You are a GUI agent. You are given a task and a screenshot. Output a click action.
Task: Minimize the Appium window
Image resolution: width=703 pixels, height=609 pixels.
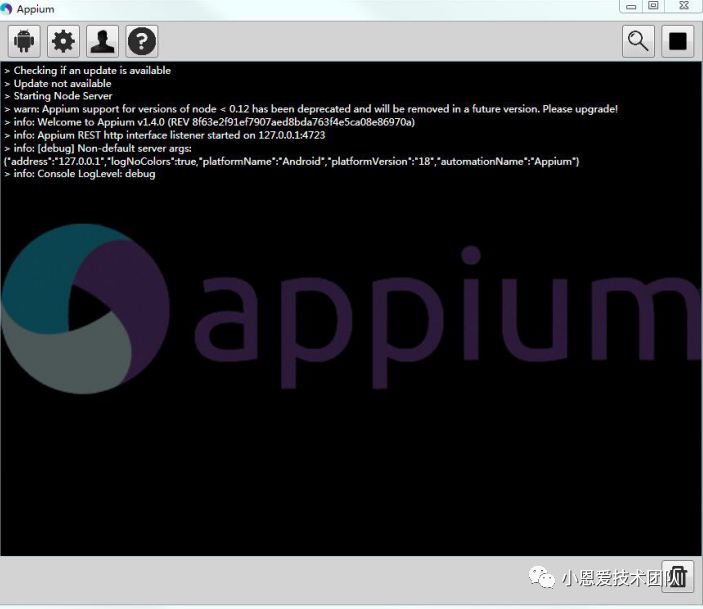click(x=631, y=6)
